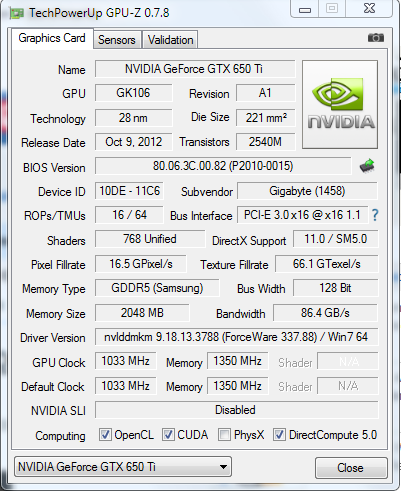Toggle the CUDA checkbox
The width and height of the screenshot is (401, 491).
[x=168, y=435]
